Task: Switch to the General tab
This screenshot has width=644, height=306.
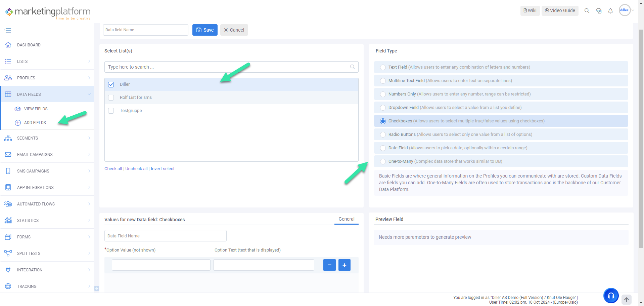Action: 346,219
